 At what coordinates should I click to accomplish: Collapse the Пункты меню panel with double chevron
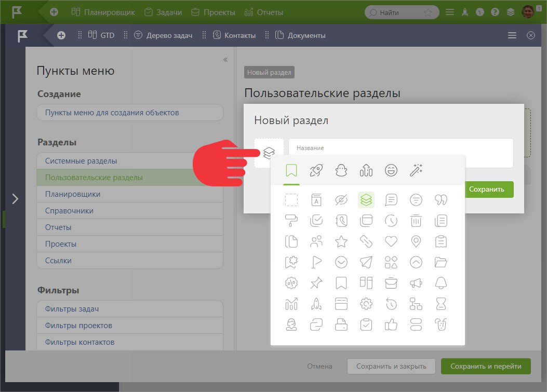tap(225, 60)
